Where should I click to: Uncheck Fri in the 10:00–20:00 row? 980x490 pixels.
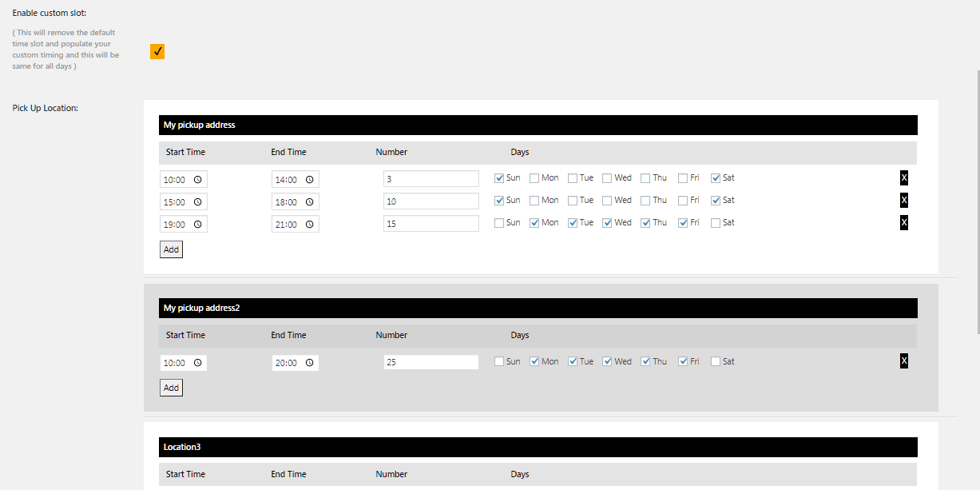pos(683,361)
